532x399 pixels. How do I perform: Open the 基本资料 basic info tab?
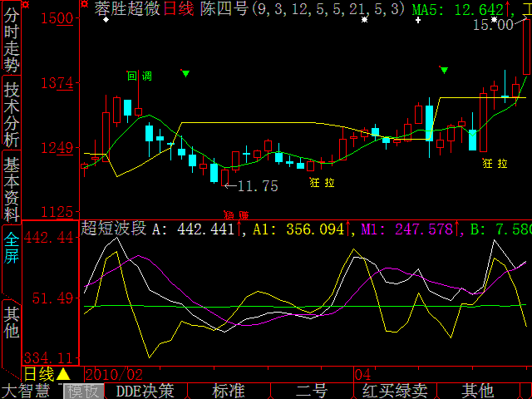pos(11,185)
